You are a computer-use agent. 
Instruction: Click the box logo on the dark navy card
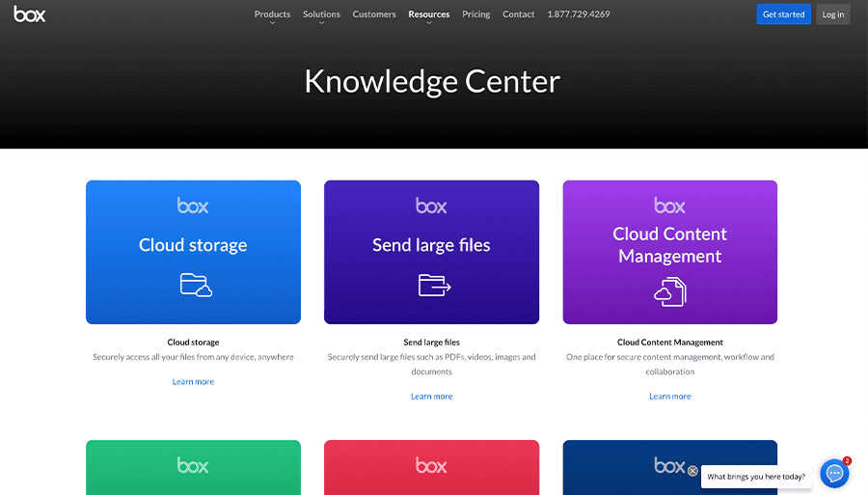(x=669, y=465)
